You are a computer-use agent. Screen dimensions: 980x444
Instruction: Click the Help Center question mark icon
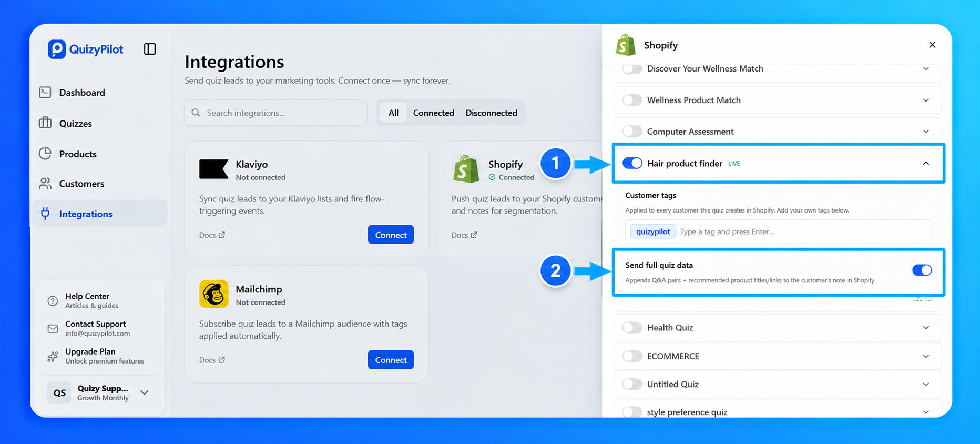(53, 301)
